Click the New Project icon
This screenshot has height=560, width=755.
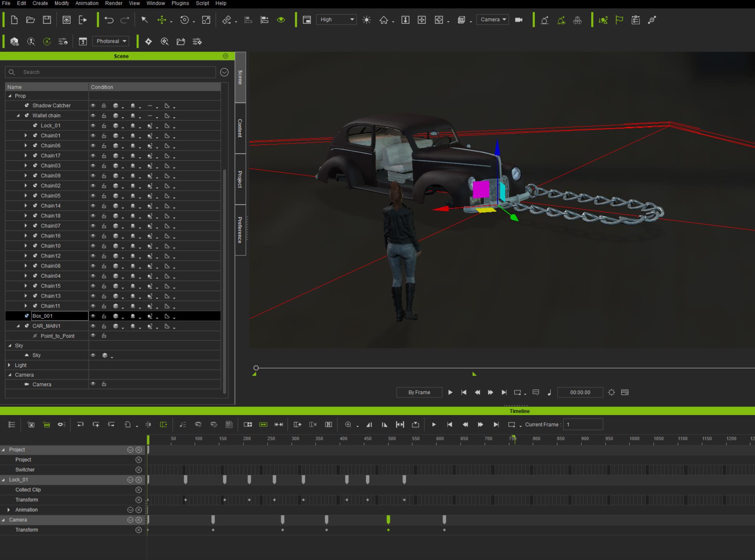(14, 20)
